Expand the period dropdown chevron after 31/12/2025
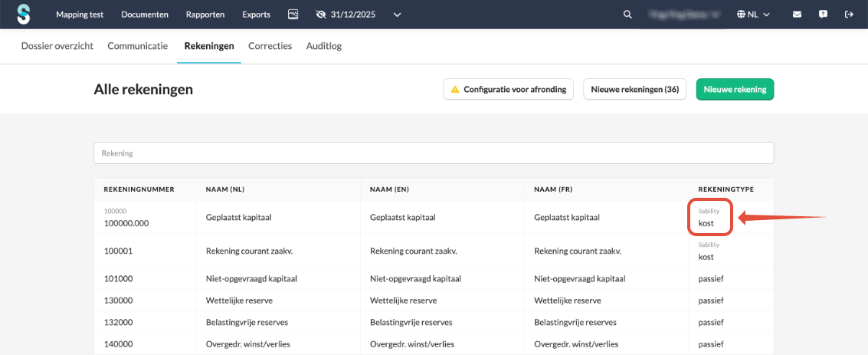 (397, 15)
